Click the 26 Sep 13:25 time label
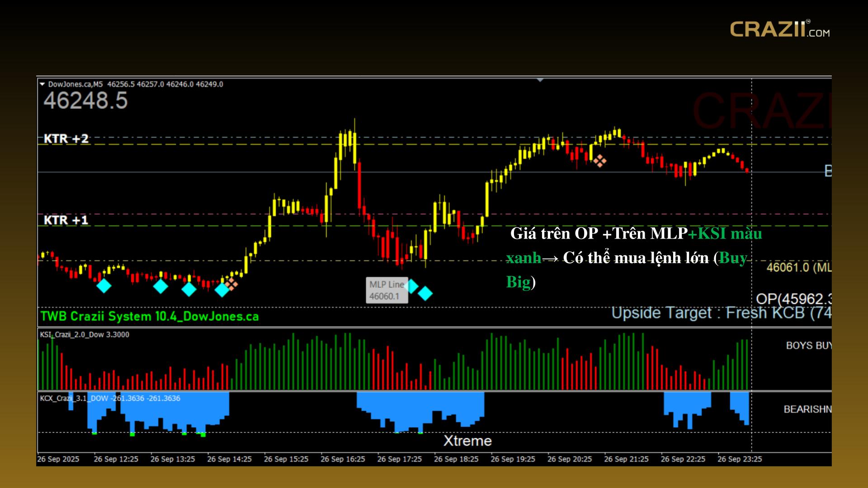The width and height of the screenshot is (868, 488). pyautogui.click(x=173, y=459)
